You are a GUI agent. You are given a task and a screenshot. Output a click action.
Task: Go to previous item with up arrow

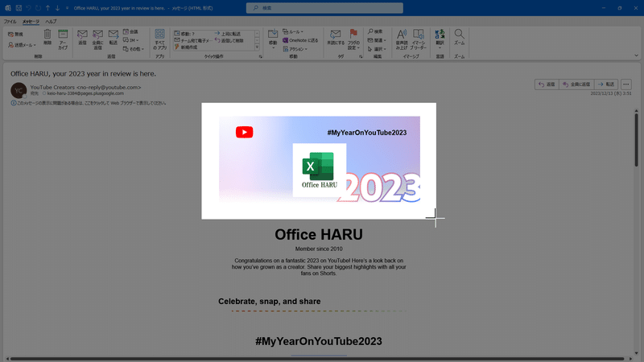47,8
